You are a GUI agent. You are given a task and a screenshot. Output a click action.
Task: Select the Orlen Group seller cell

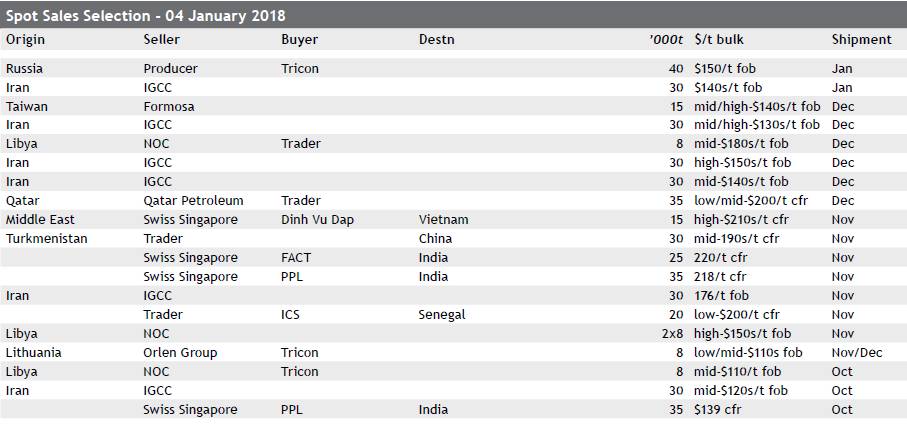click(180, 353)
